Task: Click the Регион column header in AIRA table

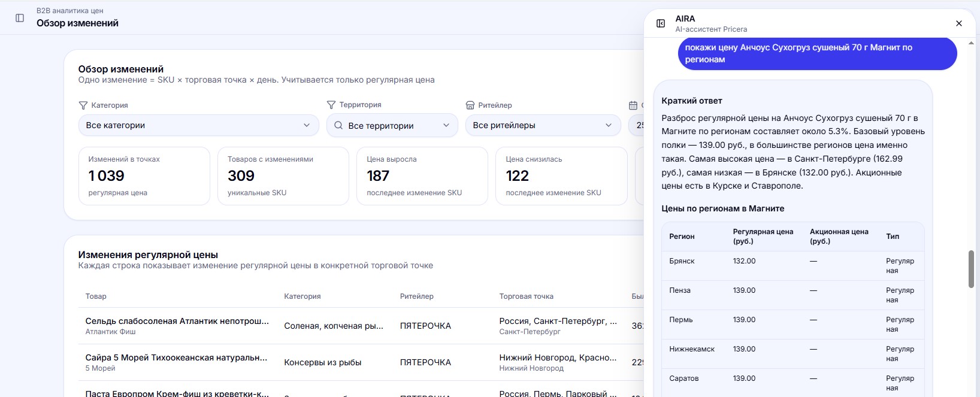Action: 682,237
